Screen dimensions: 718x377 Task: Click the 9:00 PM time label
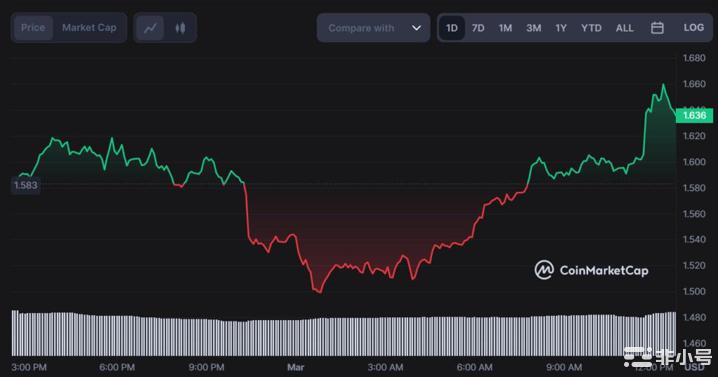(x=206, y=367)
